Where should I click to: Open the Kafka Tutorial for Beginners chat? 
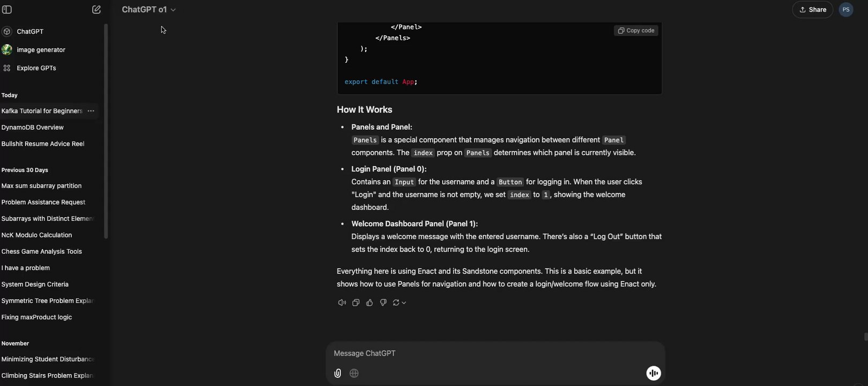[x=42, y=111]
